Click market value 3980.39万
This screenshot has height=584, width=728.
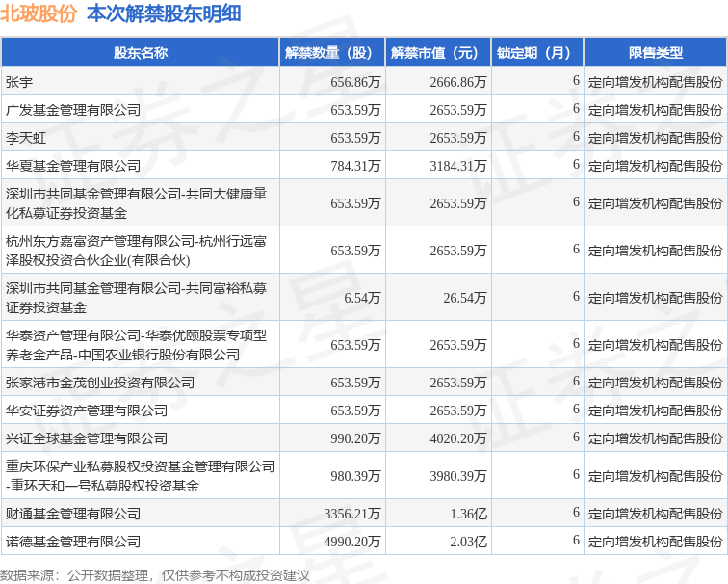[458, 476]
